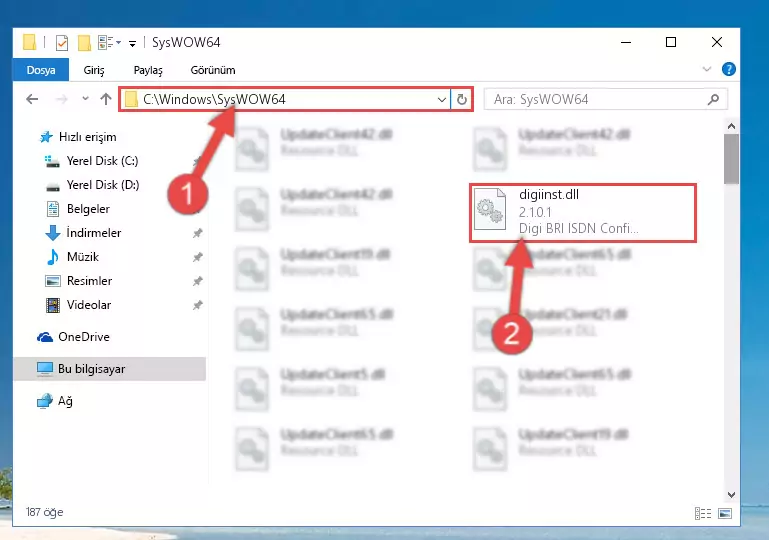Open the Müzik folder
This screenshot has width=769, height=540.
pos(82,257)
